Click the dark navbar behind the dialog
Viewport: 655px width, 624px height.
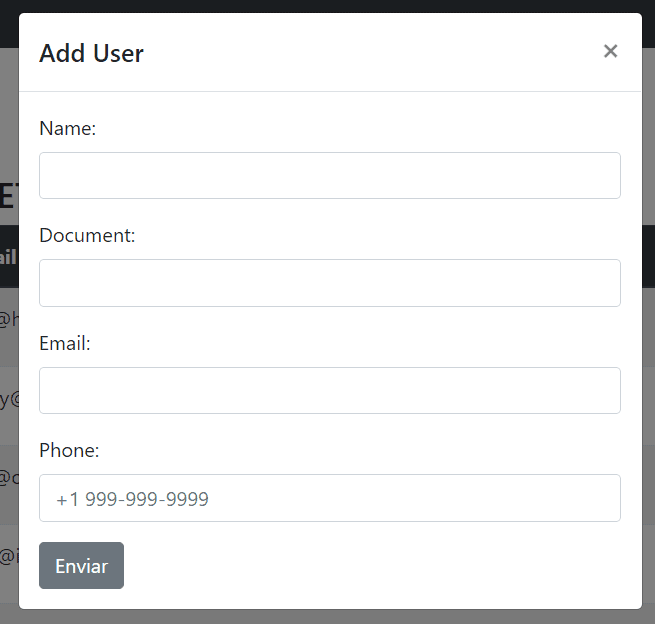[x=328, y=6]
